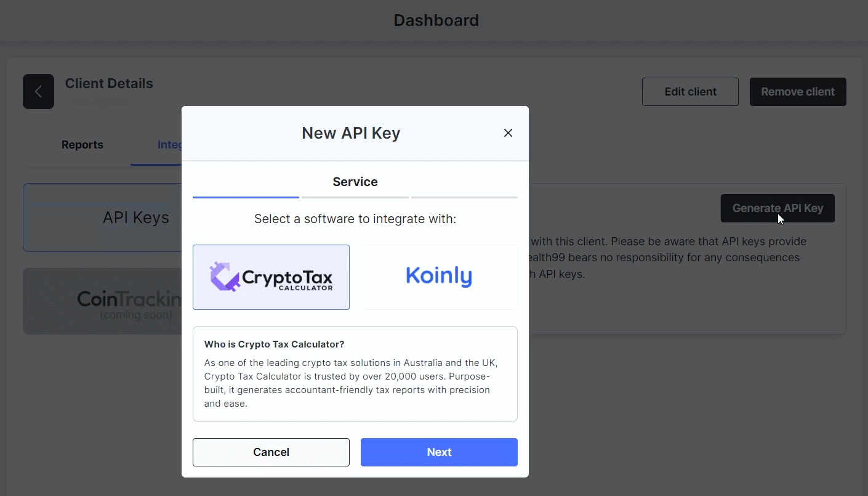868x496 pixels.
Task: Click the New API Key dialog title
Action: [351, 133]
